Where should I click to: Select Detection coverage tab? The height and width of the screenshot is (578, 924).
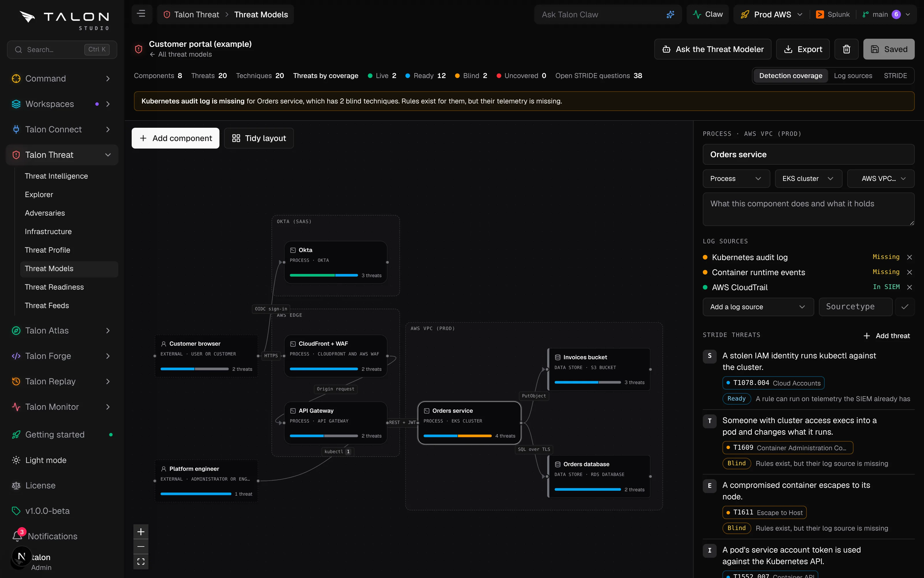(790, 76)
